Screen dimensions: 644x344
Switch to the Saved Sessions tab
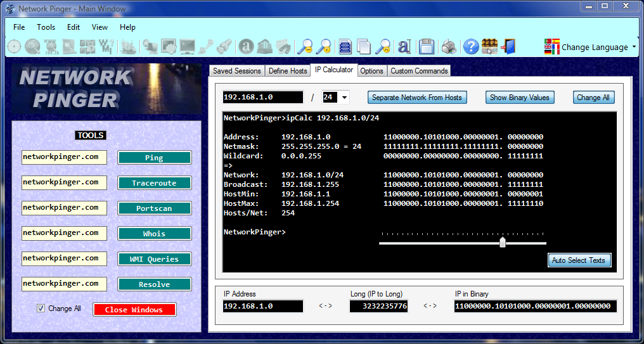click(237, 70)
